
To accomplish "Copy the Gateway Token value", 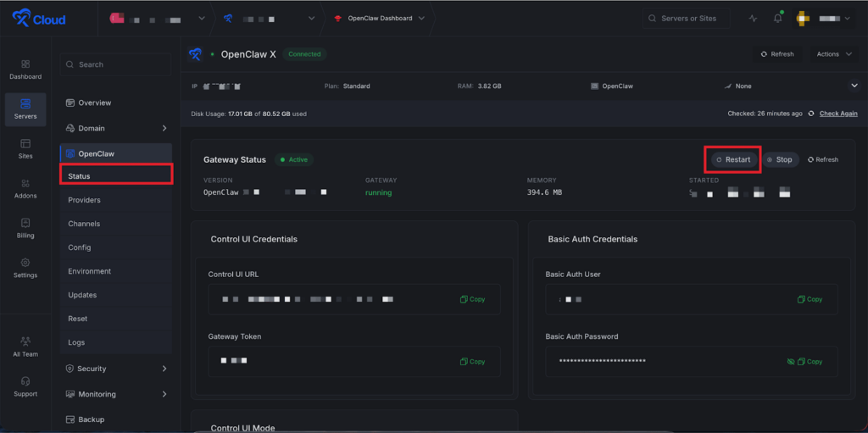I will [472, 362].
